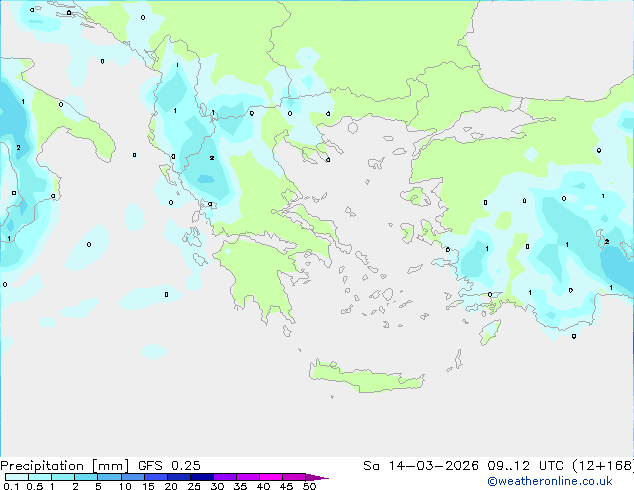Click the "25" legend scale label

194,486
